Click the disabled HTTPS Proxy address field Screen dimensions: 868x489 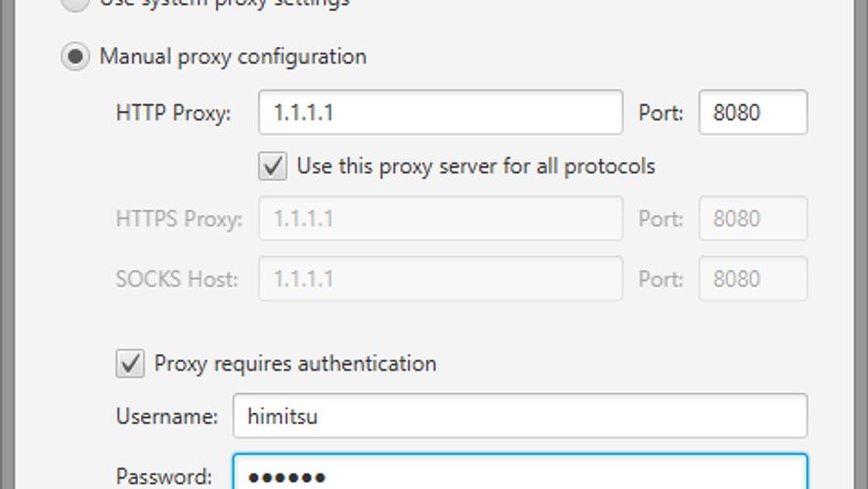pos(440,219)
